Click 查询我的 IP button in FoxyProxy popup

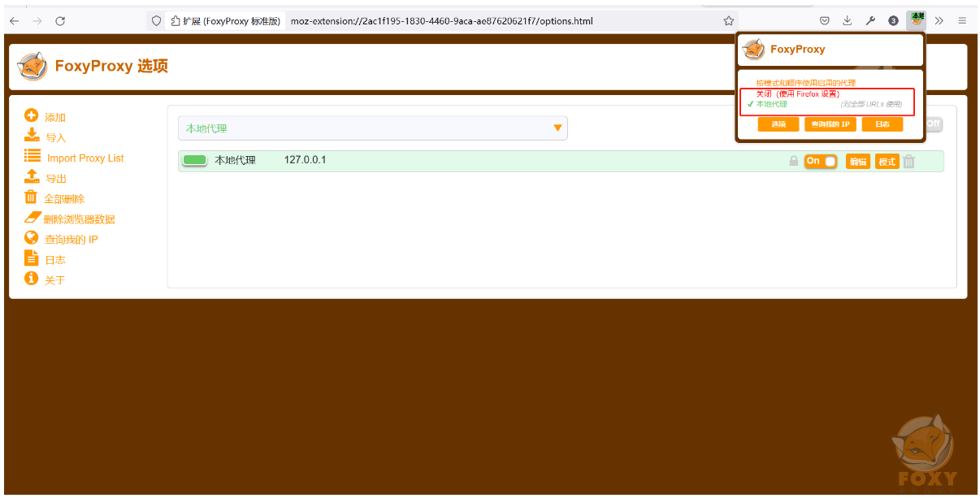[830, 124]
